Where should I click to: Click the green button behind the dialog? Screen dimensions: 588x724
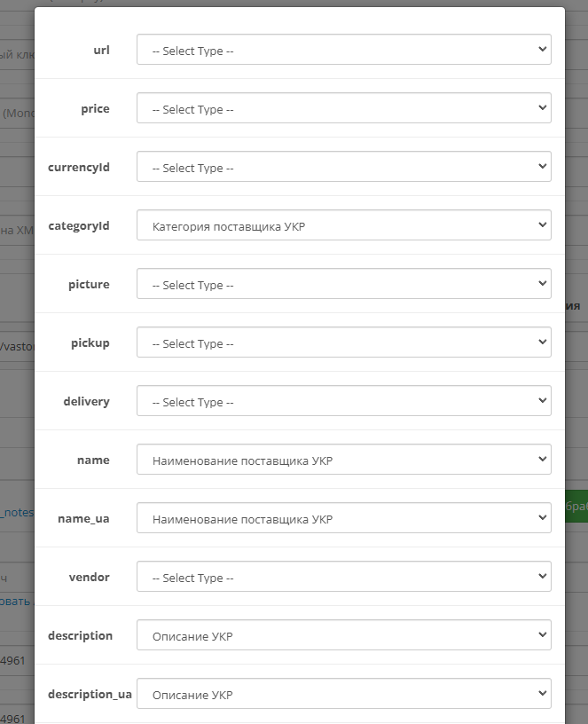click(x=576, y=505)
